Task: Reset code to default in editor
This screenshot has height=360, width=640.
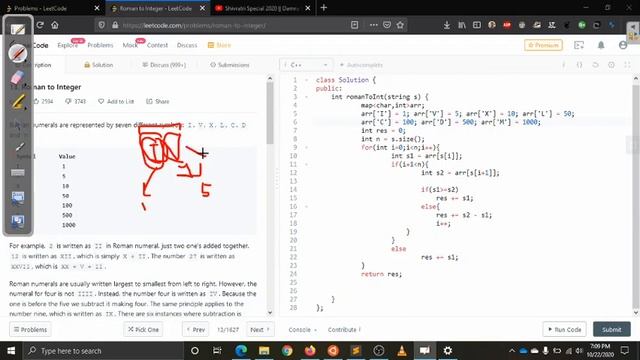Action: click(x=596, y=65)
